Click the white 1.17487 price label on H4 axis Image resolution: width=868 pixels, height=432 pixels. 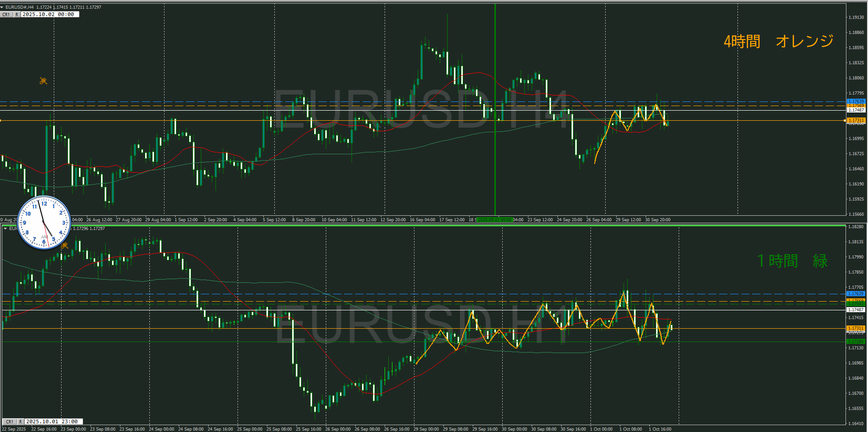click(x=856, y=110)
